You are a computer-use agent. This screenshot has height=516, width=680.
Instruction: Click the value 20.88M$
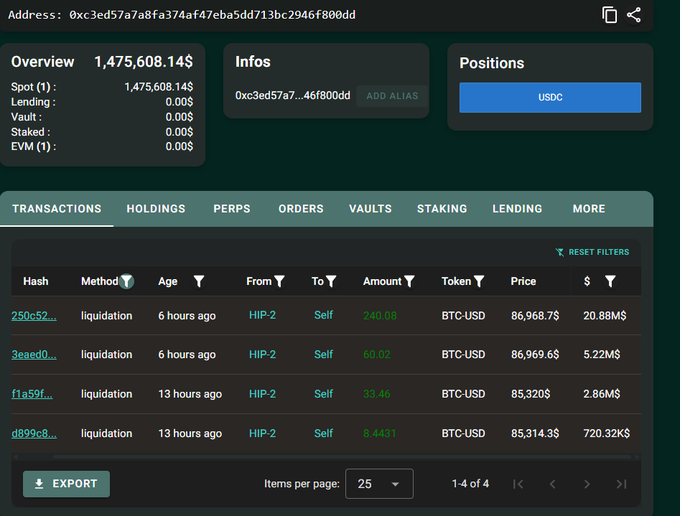(605, 316)
